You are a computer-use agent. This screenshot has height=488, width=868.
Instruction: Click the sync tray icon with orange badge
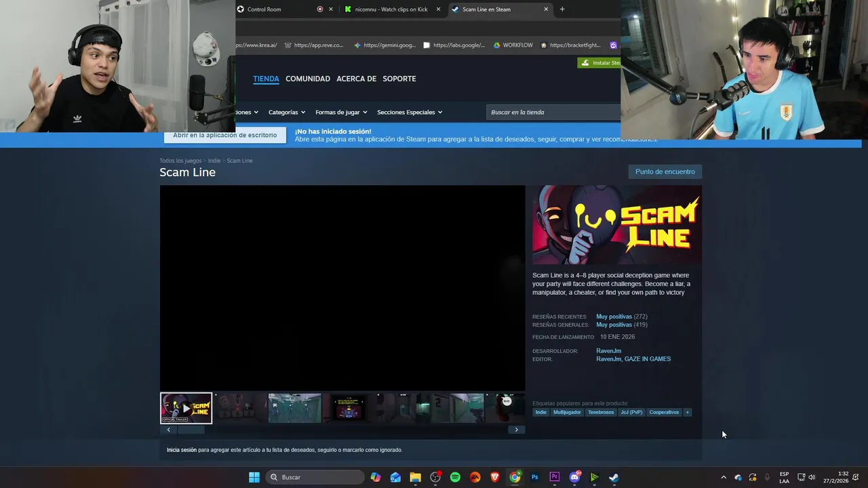tap(752, 477)
